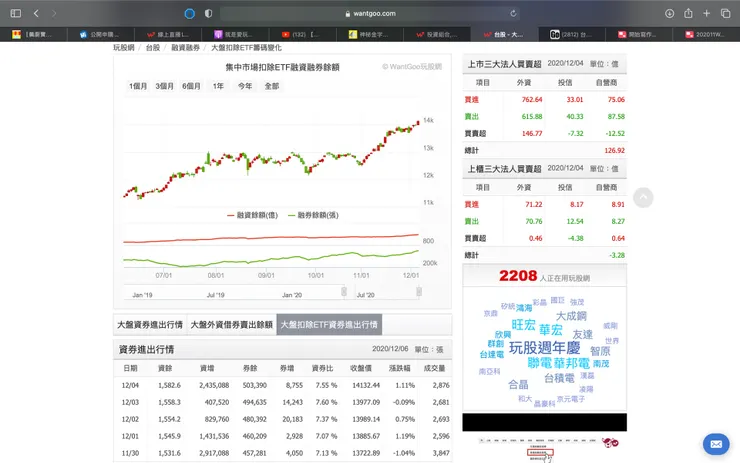Open the 玩股網 breadcrumb link
Viewport: 740px width, 463px height.
[x=124, y=48]
